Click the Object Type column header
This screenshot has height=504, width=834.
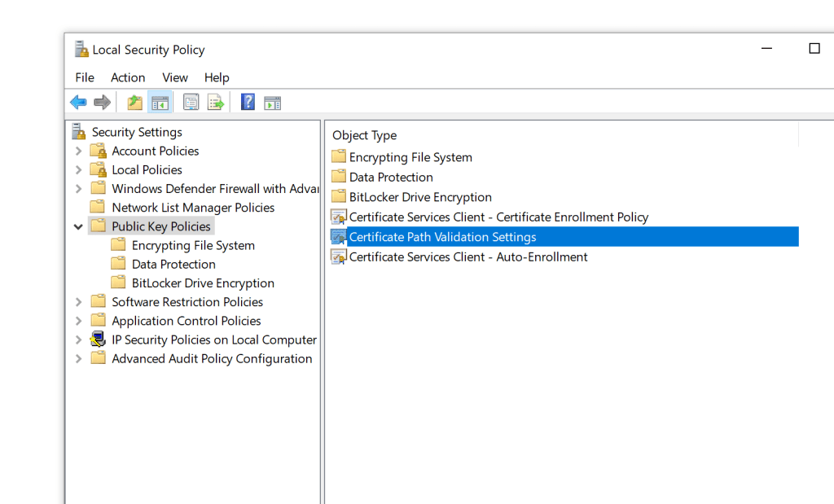[x=365, y=136]
